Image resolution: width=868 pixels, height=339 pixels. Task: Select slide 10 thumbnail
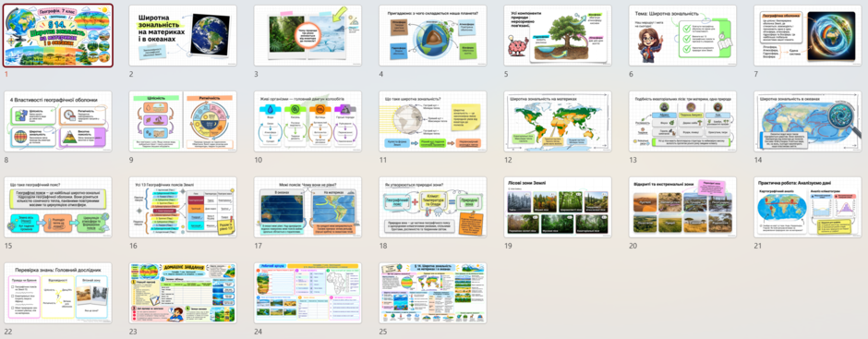pos(307,121)
